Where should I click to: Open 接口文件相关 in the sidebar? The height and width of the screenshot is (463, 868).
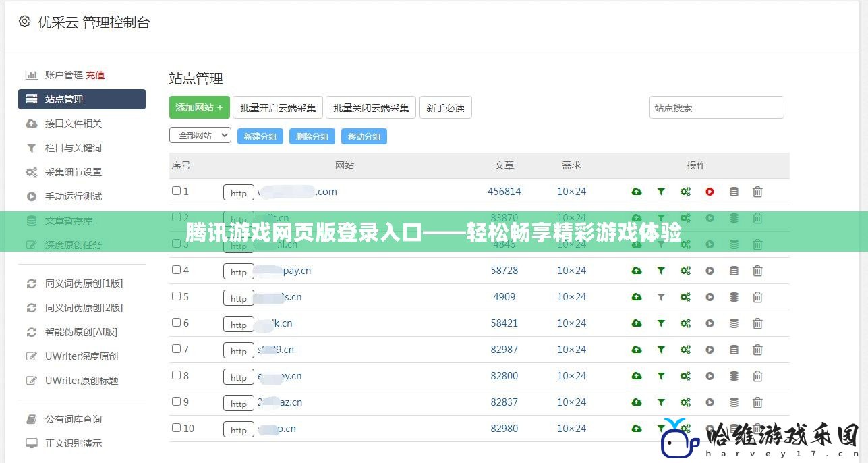pyautogui.click(x=74, y=124)
